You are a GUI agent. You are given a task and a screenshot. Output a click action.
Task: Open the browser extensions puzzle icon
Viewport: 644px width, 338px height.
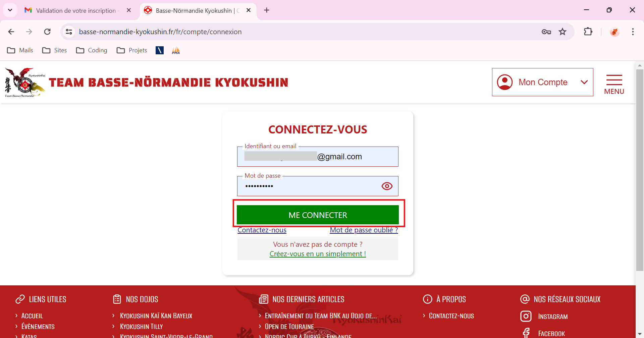(588, 32)
